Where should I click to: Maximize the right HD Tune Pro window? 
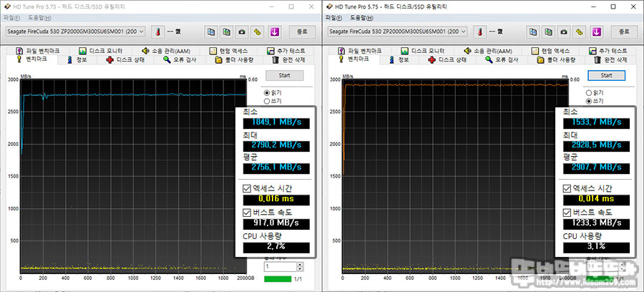point(613,6)
